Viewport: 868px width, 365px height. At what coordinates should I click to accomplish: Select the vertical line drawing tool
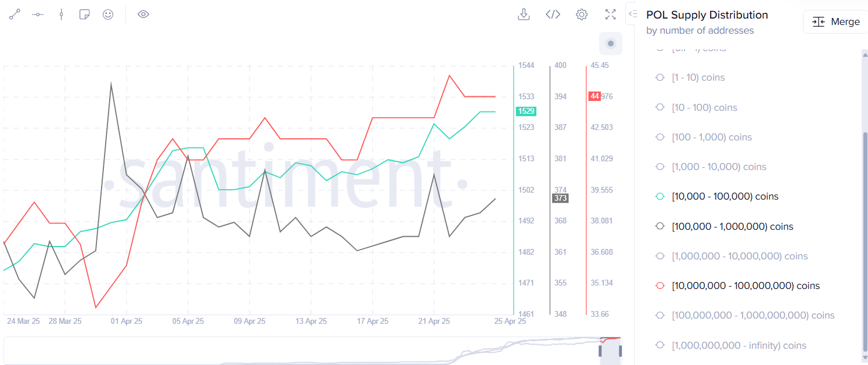tap(61, 15)
